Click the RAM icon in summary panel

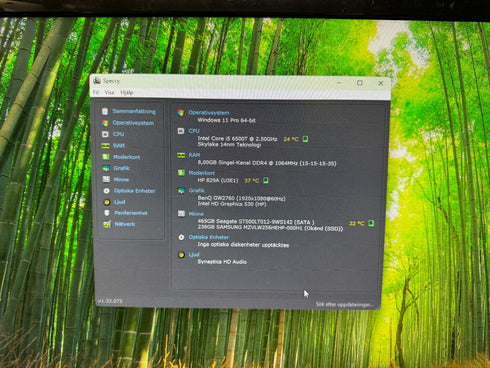point(181,155)
